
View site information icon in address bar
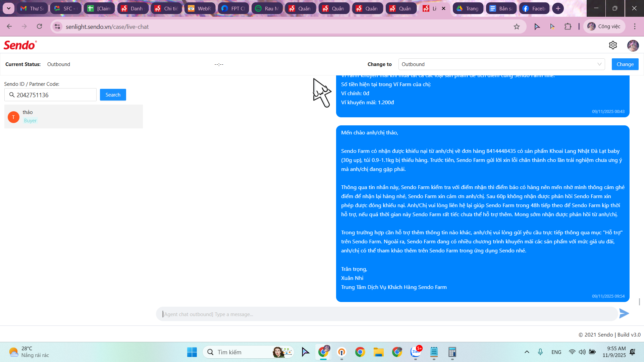57,26
